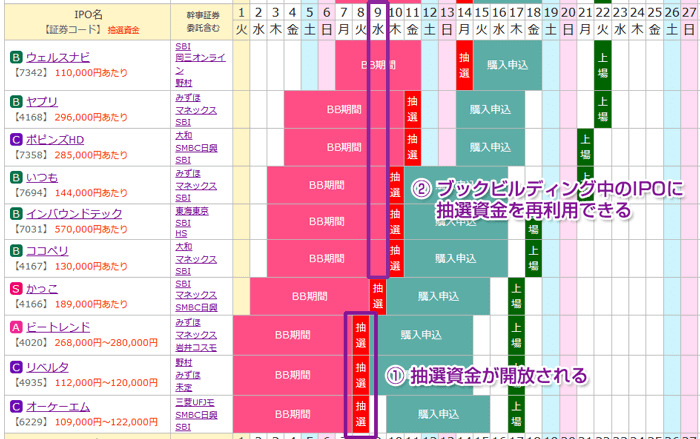
Task: Open the ポピンズHD IPO link
Action: point(55,140)
